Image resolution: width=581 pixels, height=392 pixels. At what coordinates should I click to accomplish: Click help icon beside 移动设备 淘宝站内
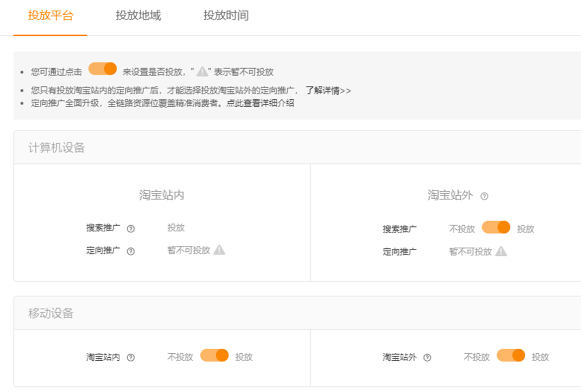pyautogui.click(x=131, y=358)
